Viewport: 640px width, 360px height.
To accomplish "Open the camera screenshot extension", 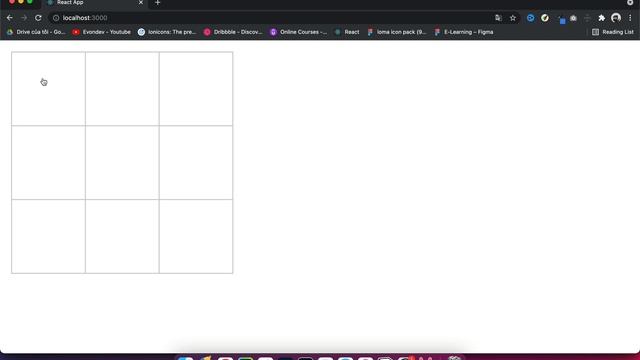I will 573,18.
